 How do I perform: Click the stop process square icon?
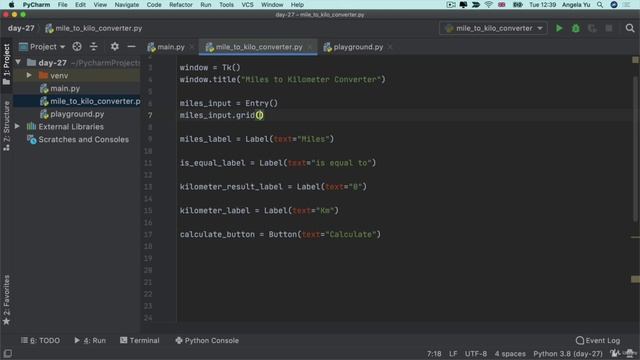609,28
